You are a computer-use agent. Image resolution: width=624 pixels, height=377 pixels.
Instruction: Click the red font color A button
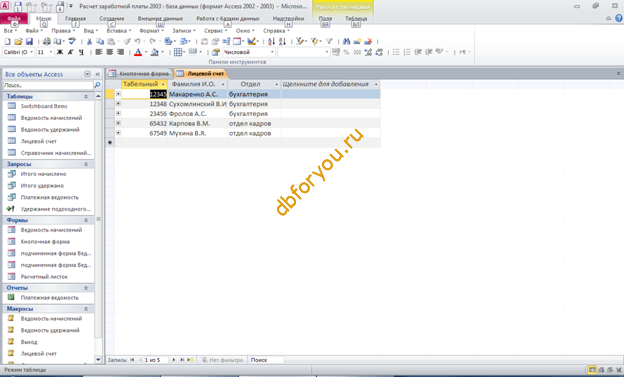click(138, 52)
